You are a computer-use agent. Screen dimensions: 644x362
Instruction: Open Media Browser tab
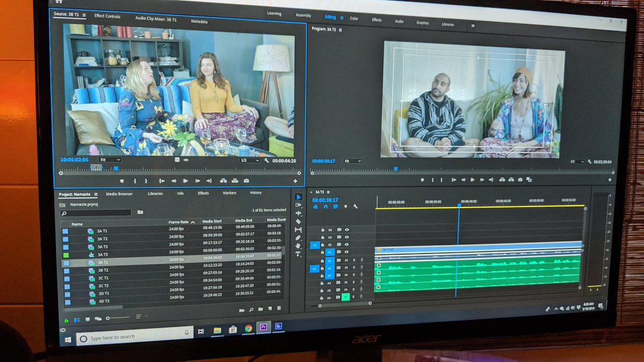(119, 194)
